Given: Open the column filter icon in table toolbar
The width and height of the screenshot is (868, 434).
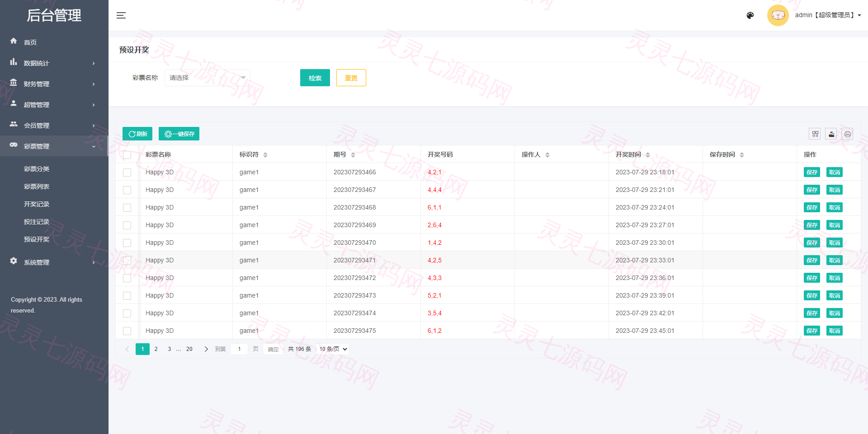Looking at the screenshot, I should pyautogui.click(x=815, y=134).
